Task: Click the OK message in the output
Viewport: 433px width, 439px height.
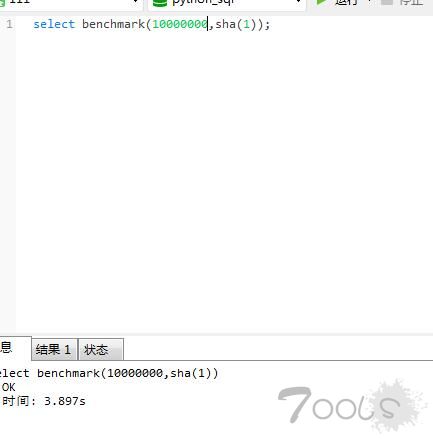Action: 8,387
